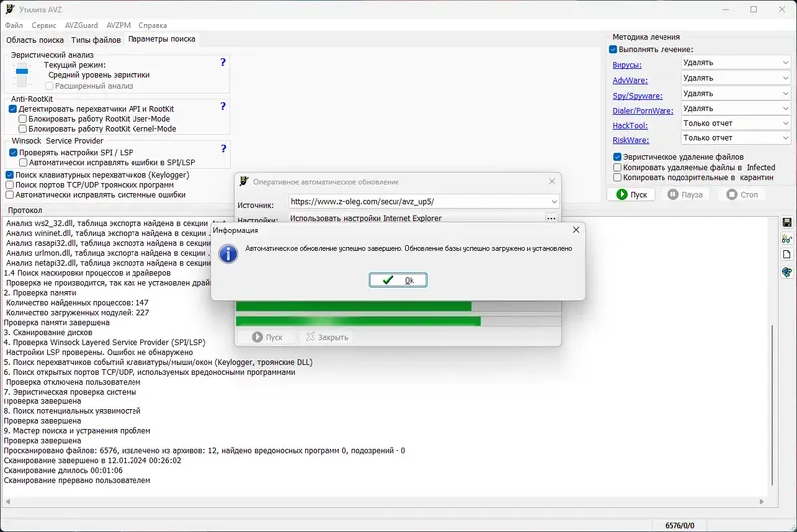Open the Вирусы action dropdown
Viewport: 797px width, 532px height.
[735, 63]
